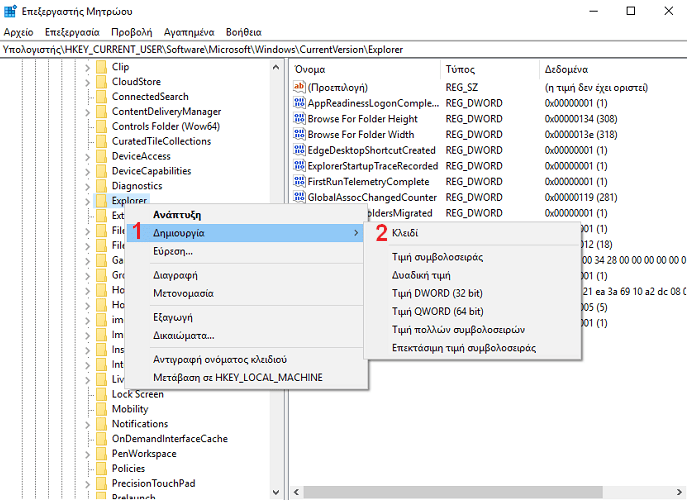
Task: Click the Registry Editor app icon in title bar
Action: click(x=10, y=11)
